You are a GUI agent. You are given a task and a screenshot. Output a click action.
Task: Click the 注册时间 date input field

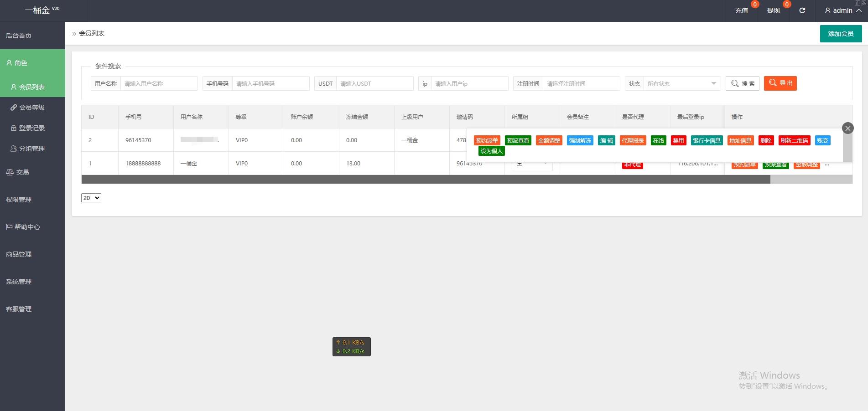click(581, 83)
